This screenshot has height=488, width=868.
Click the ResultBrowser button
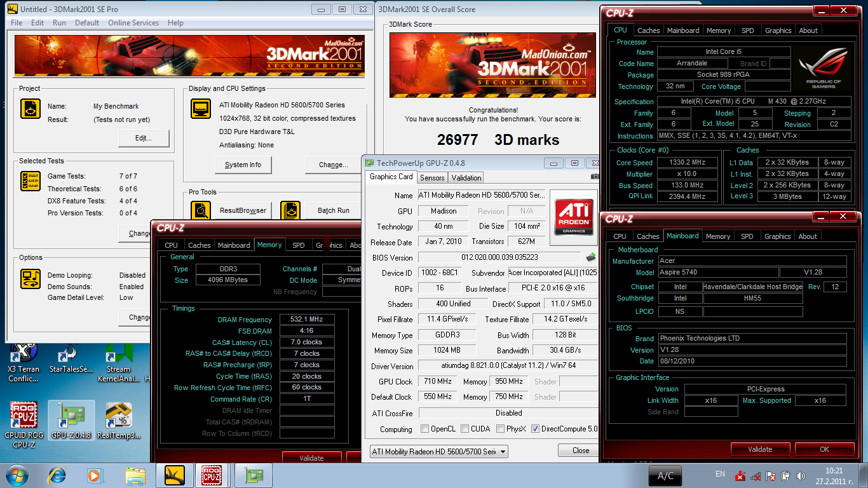pos(243,210)
